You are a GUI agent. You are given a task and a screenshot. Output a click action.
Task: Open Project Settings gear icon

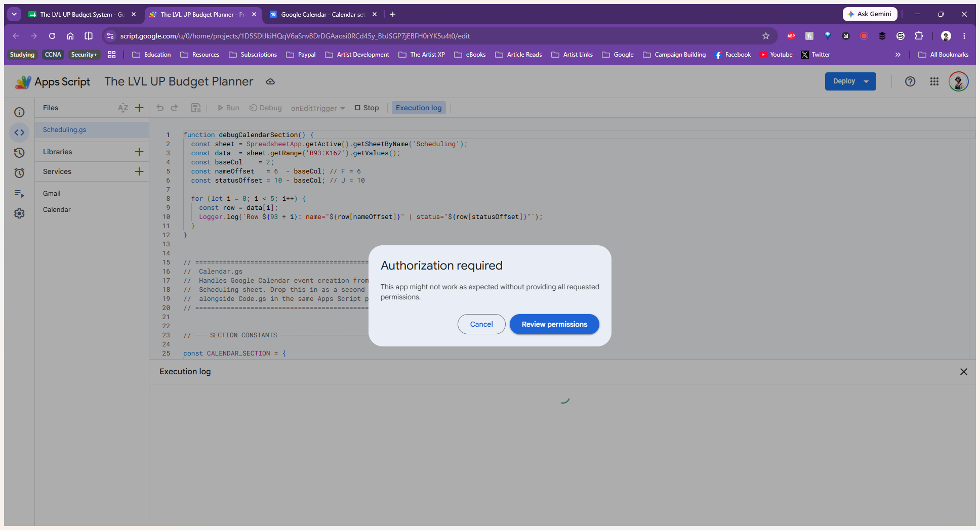pyautogui.click(x=19, y=213)
